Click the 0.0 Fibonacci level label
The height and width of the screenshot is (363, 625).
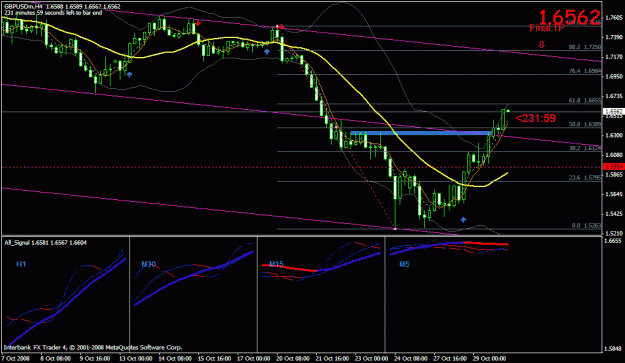click(x=586, y=226)
